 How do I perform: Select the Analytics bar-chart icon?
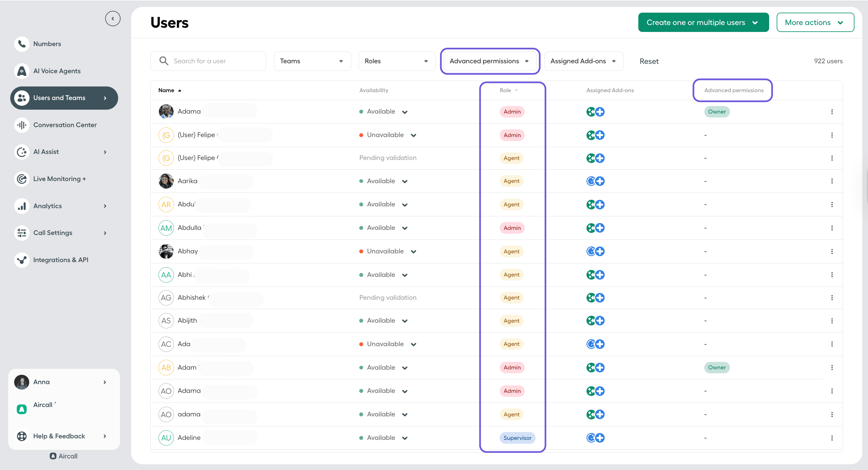pos(22,205)
